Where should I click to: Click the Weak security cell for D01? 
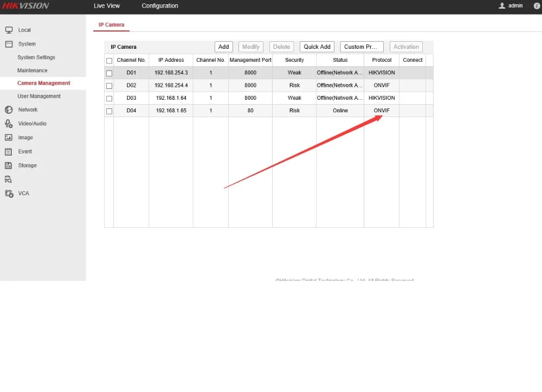click(x=294, y=73)
